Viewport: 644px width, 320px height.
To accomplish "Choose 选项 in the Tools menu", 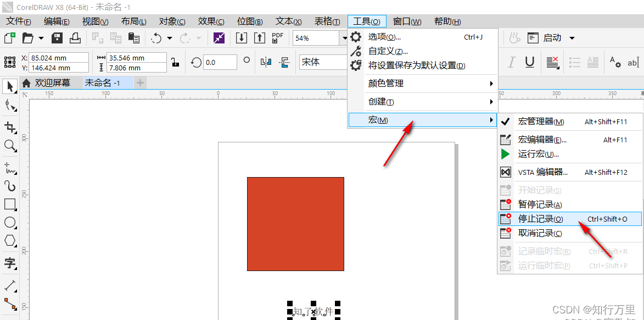I will coord(423,37).
